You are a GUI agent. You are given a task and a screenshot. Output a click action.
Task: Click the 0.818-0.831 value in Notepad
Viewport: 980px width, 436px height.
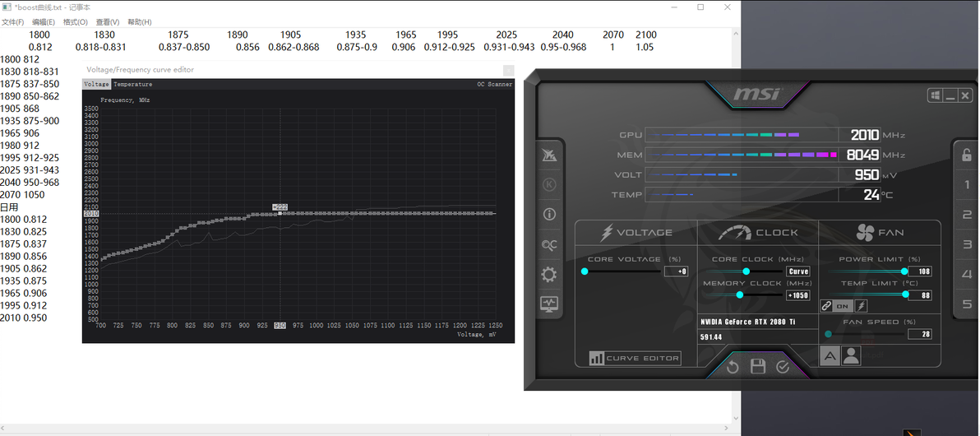pyautogui.click(x=100, y=47)
